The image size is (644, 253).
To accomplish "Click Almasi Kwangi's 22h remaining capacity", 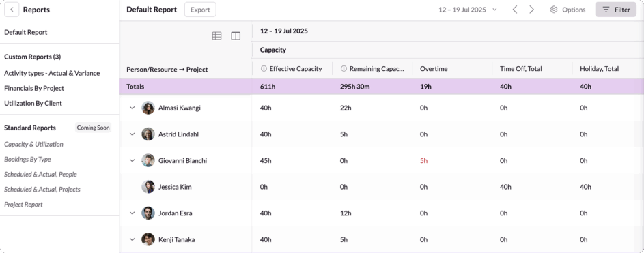I will 346,108.
